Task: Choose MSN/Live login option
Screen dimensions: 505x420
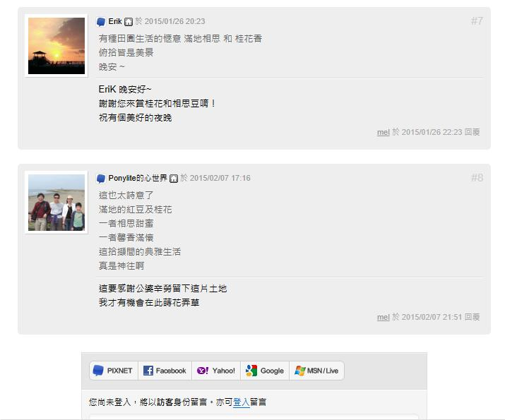Action: point(316,371)
